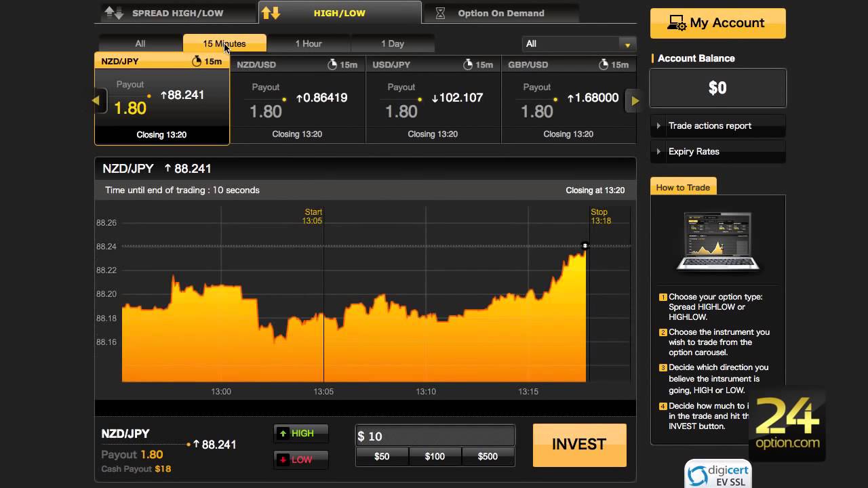
Task: Open My Account
Action: [718, 23]
